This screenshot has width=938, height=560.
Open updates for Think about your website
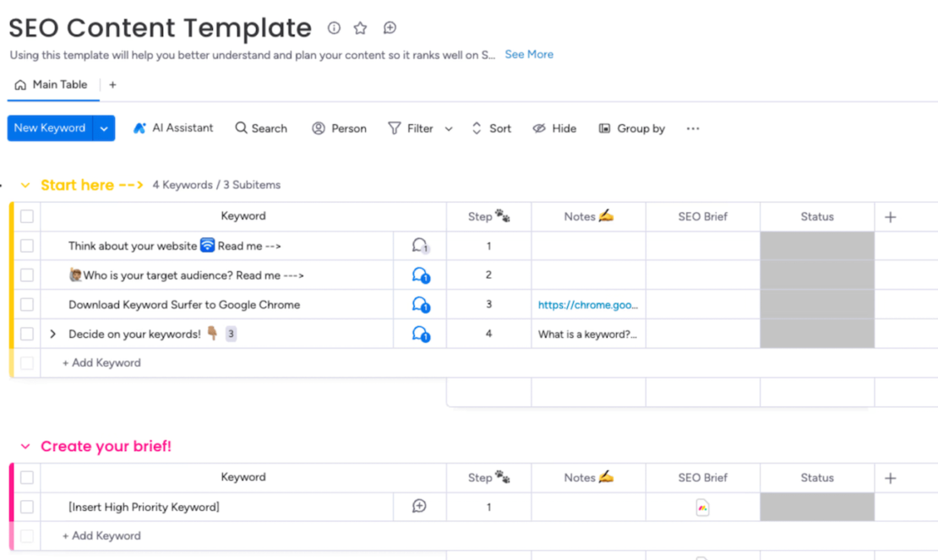[420, 246]
